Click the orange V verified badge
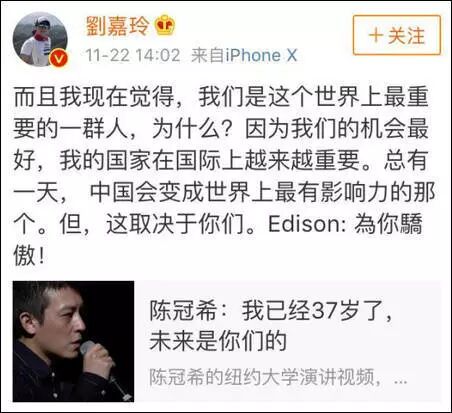This screenshot has width=452, height=413. 59,58
